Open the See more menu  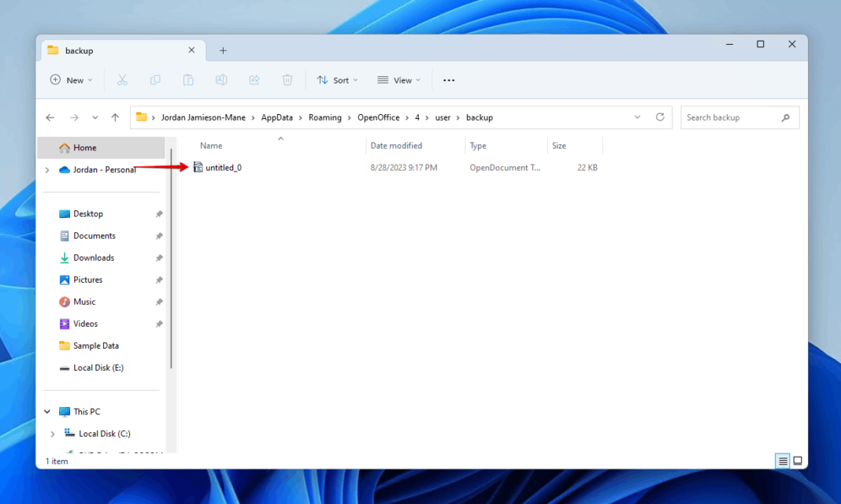[x=449, y=80]
